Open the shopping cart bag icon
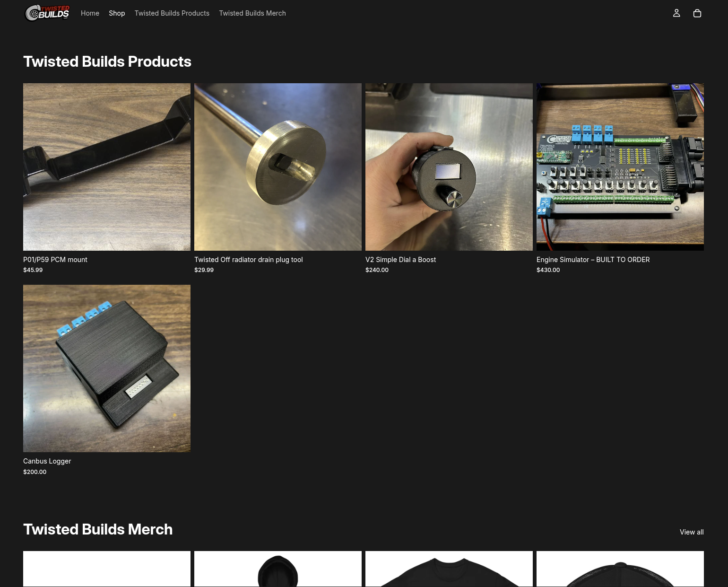728x587 pixels. click(x=697, y=13)
